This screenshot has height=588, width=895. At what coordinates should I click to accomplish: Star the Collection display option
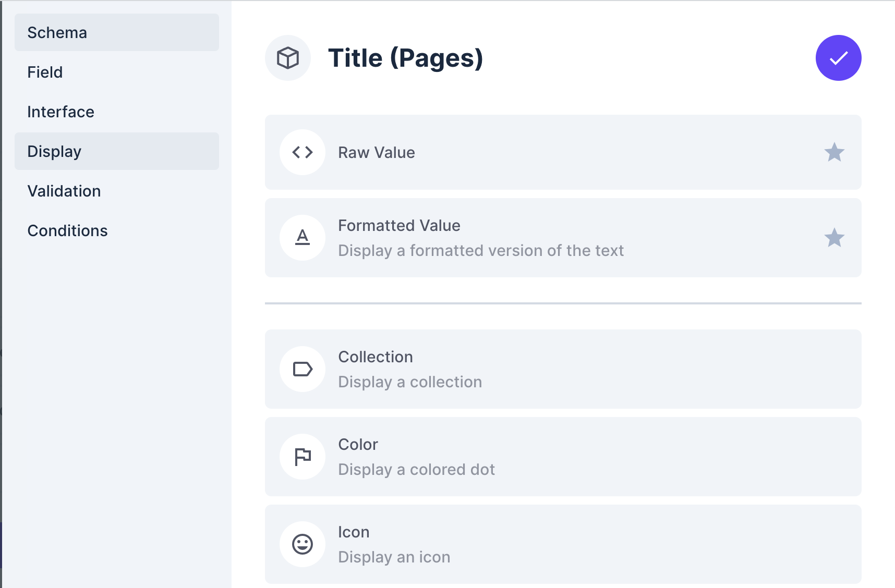(x=834, y=369)
